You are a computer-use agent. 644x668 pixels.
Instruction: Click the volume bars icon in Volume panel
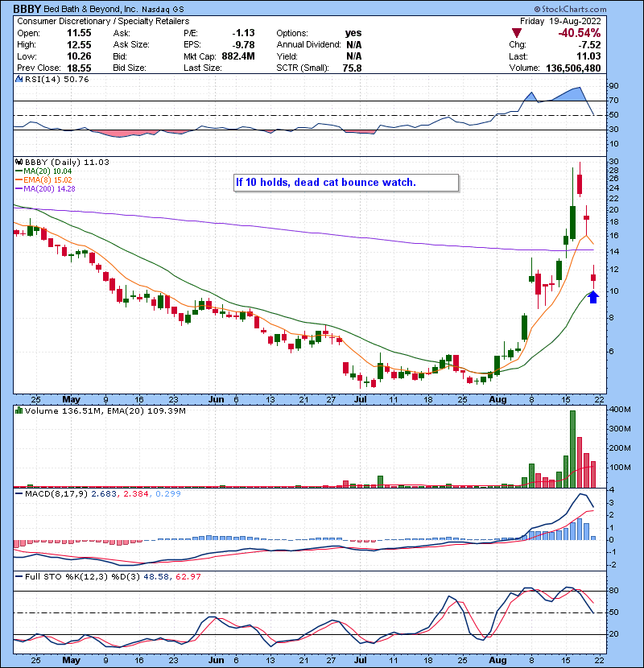pyautogui.click(x=19, y=410)
